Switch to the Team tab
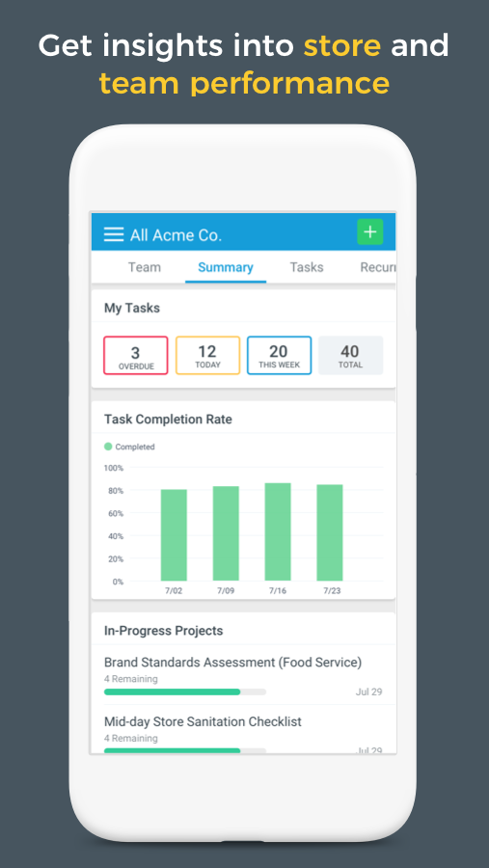Image resolution: width=489 pixels, height=868 pixels. tap(145, 267)
